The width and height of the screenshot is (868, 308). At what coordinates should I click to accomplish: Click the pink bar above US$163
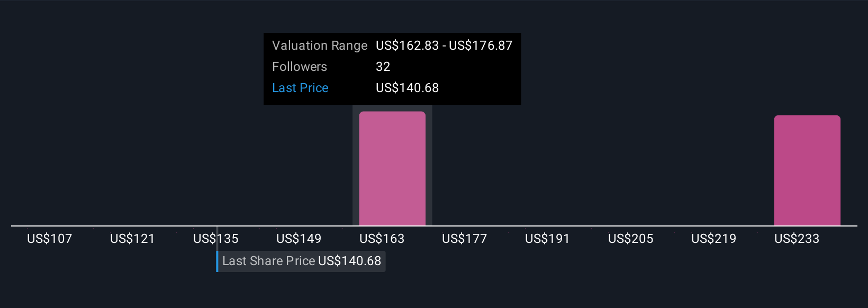coord(392,168)
